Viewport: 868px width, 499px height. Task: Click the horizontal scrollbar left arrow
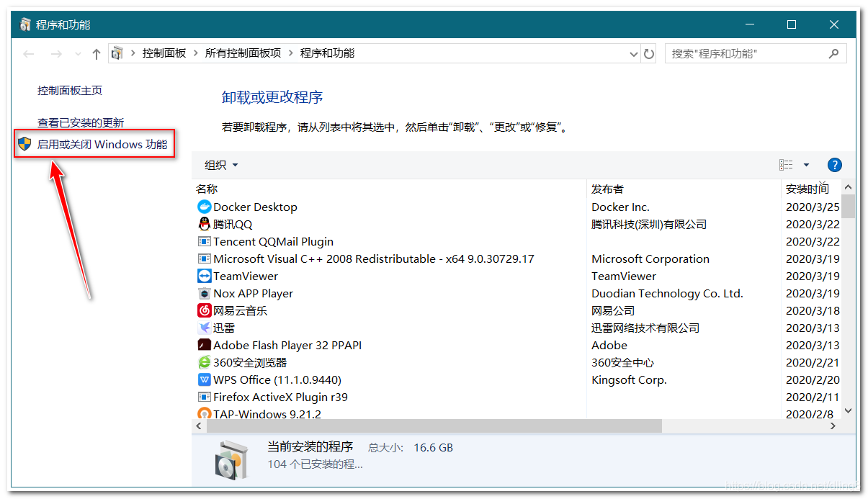pos(200,426)
